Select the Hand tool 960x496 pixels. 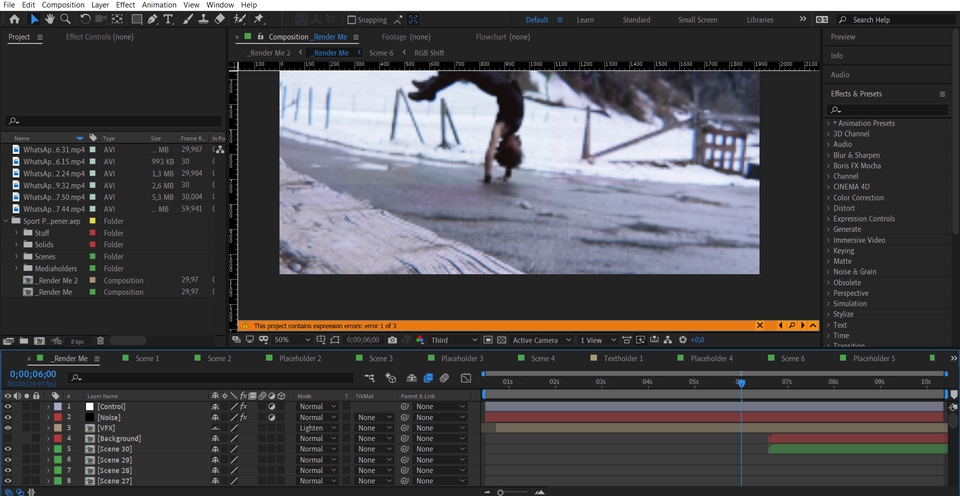[x=51, y=19]
